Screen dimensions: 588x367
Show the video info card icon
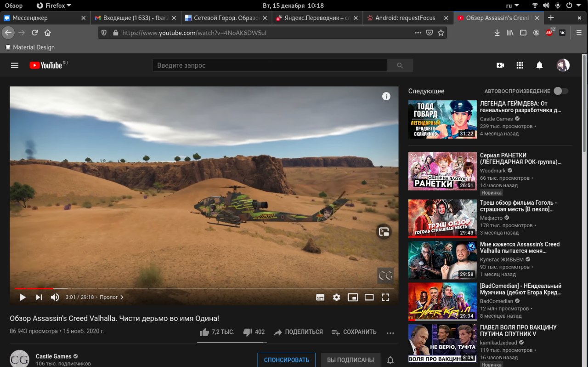(x=386, y=96)
